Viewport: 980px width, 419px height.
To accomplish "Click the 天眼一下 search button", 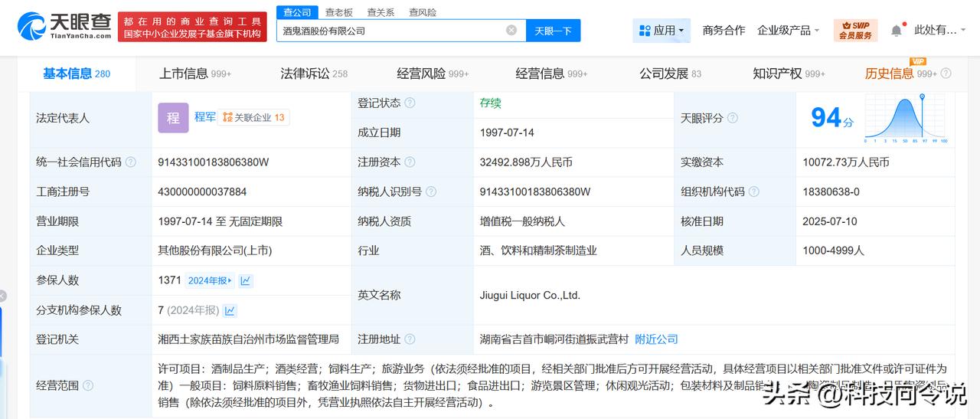I will click(x=553, y=31).
